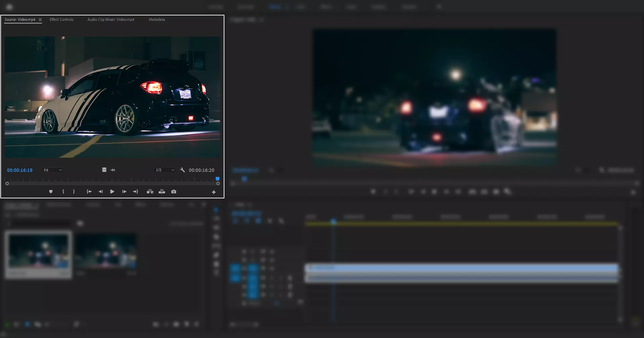Screen dimensions: 644x338
Task: Go to Out point in Source monitor
Action: click(x=136, y=192)
